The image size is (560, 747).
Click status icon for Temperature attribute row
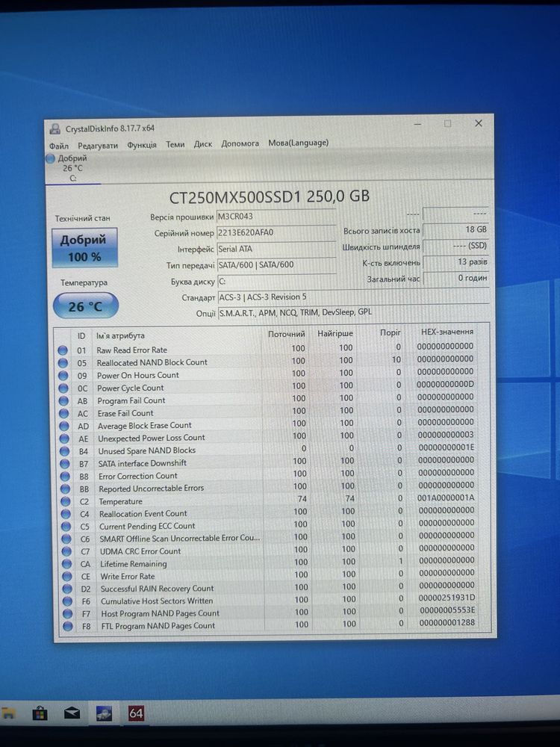(x=65, y=502)
